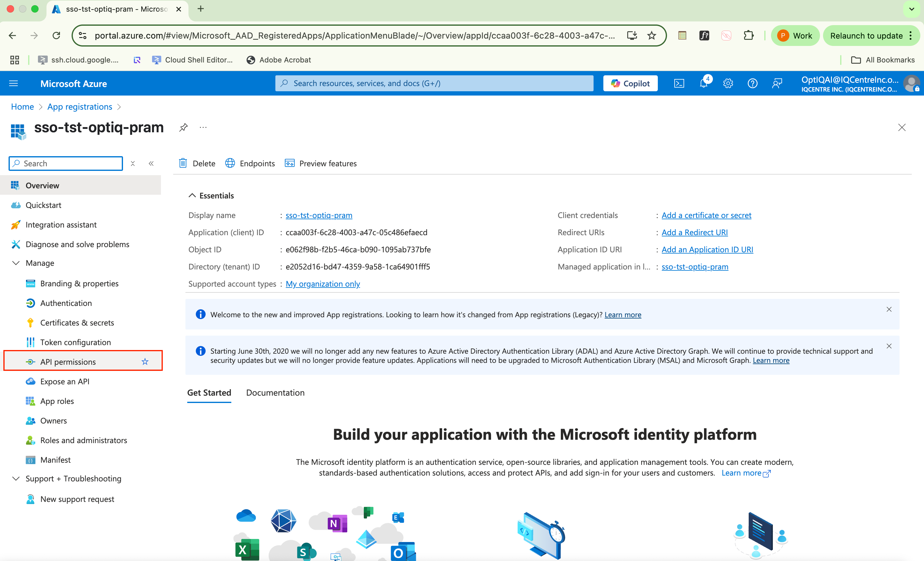
Task: Open the display name sso-tst-optiq-pram link
Action: [319, 215]
